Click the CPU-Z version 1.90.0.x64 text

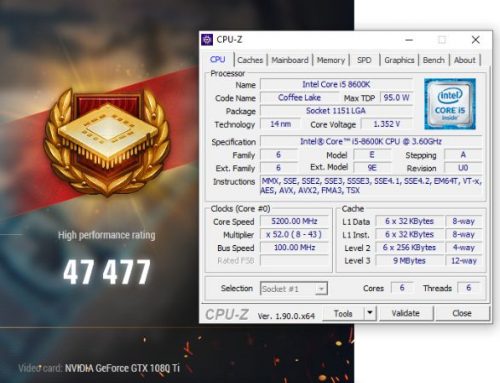click(286, 316)
